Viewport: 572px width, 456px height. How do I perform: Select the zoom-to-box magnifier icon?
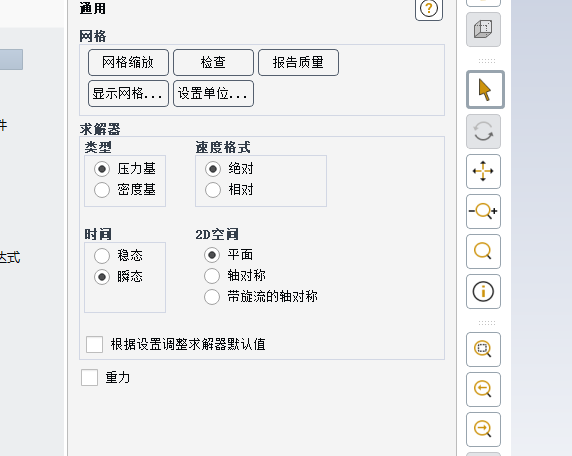(x=483, y=349)
